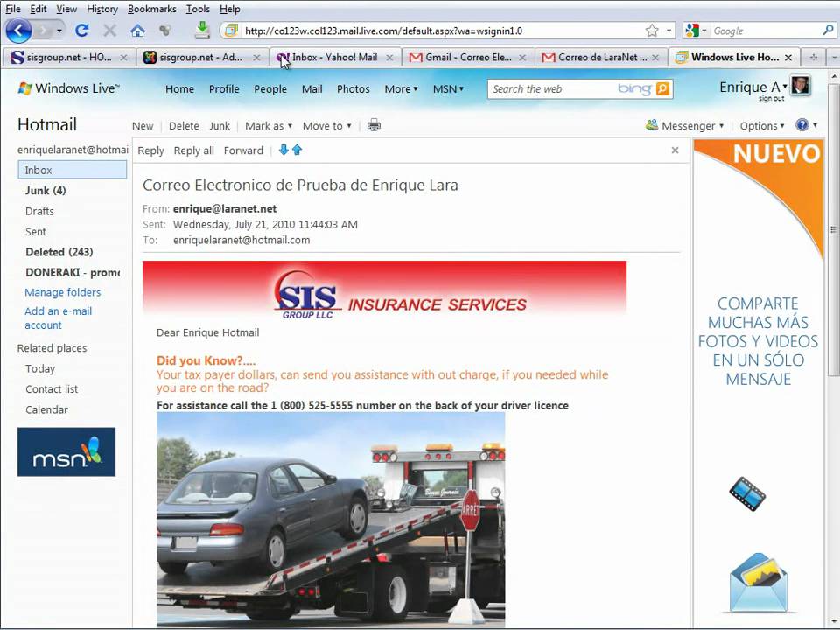The image size is (840, 630).
Task: Click the Google search magnifier icon
Action: point(828,31)
